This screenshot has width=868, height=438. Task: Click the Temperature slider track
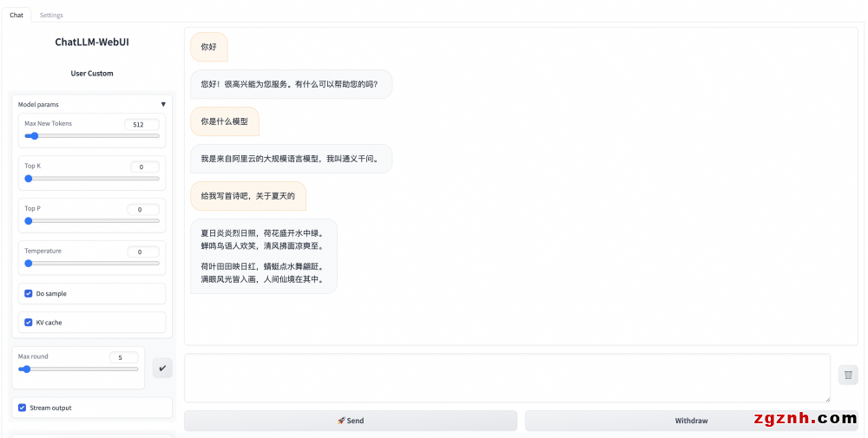[x=92, y=263]
